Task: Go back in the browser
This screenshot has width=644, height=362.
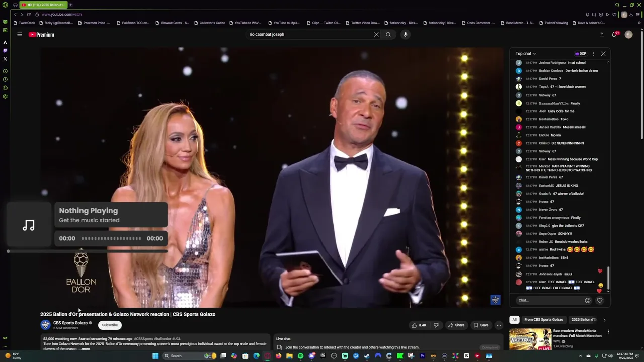Action: click(15, 15)
